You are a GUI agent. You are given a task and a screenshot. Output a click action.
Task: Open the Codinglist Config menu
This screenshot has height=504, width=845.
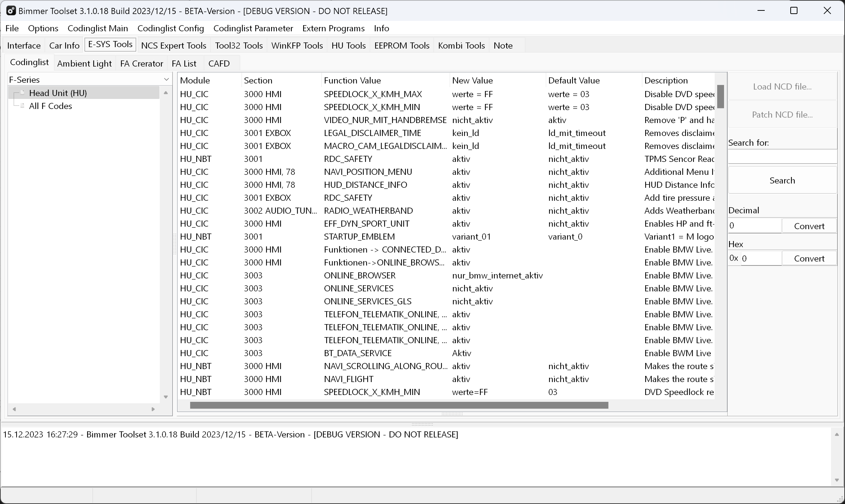point(171,28)
